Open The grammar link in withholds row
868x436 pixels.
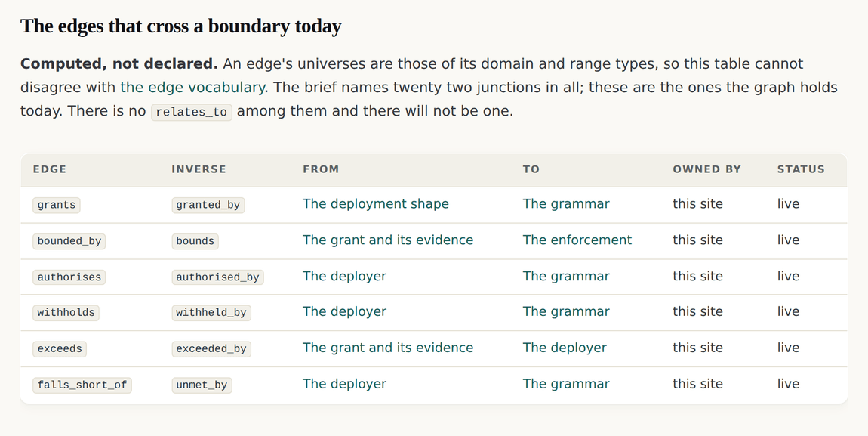coord(566,311)
